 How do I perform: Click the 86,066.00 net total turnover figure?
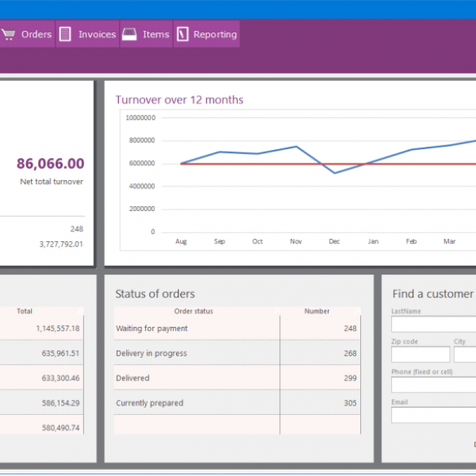(x=50, y=163)
